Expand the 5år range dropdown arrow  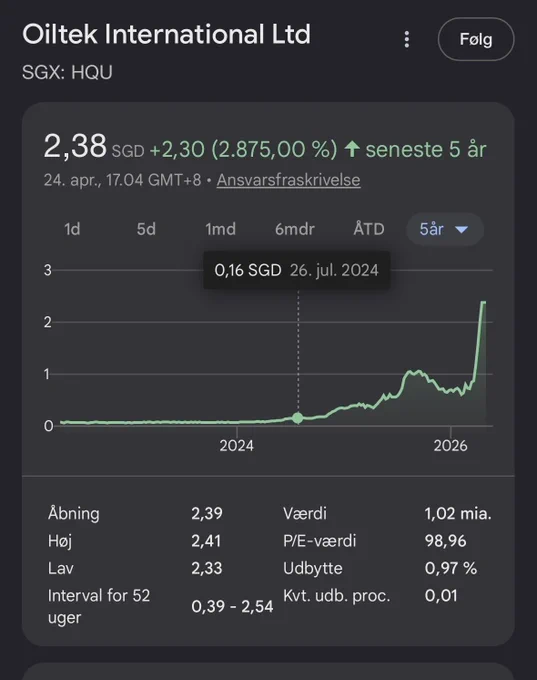pos(462,229)
